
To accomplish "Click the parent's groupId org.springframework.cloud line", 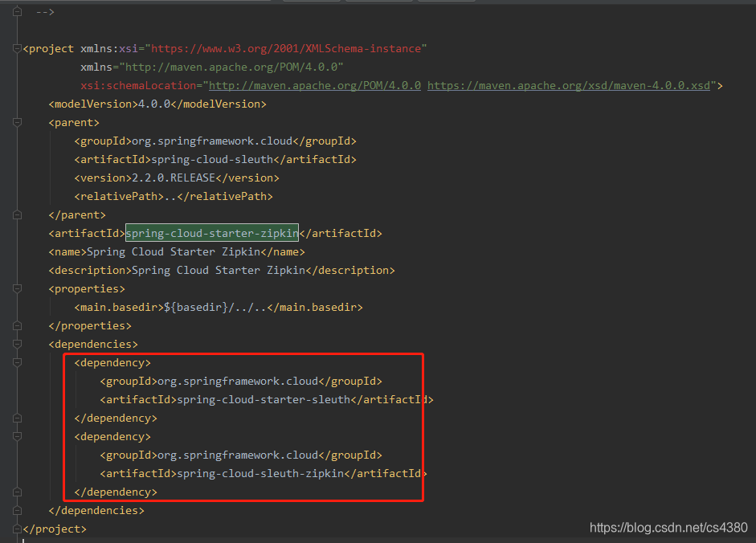I will pos(215,141).
